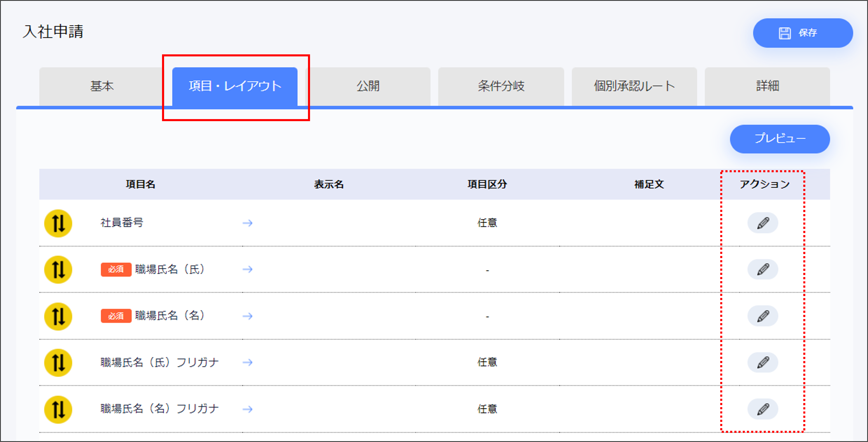Screen dimensions: 868x442
Task: Click the reorder arrows for 職場氏名（氏）フリガナ
Action: coord(58,362)
